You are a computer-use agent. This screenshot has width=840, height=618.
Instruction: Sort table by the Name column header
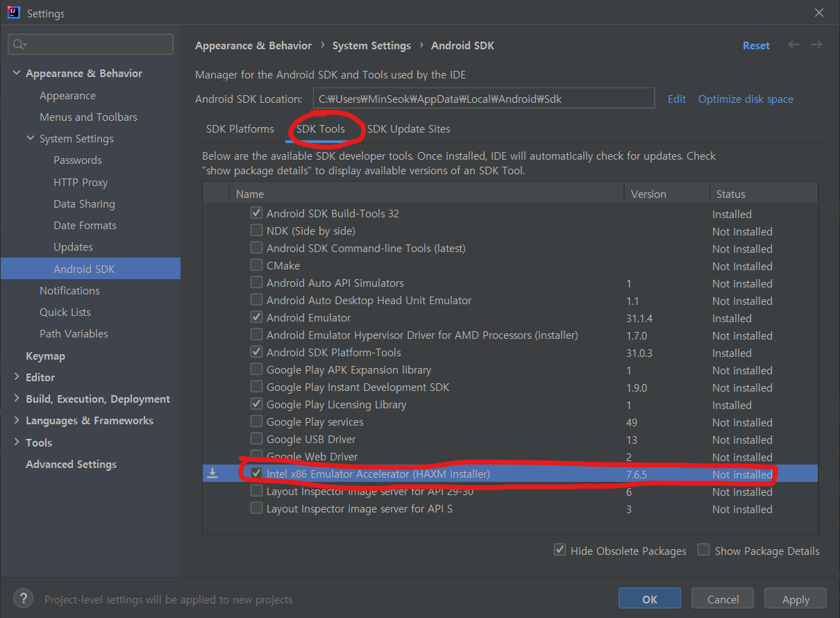coord(427,194)
